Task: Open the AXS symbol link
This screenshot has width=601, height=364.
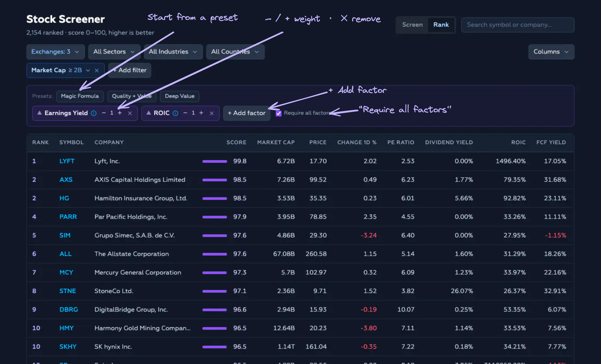Action: [x=66, y=180]
